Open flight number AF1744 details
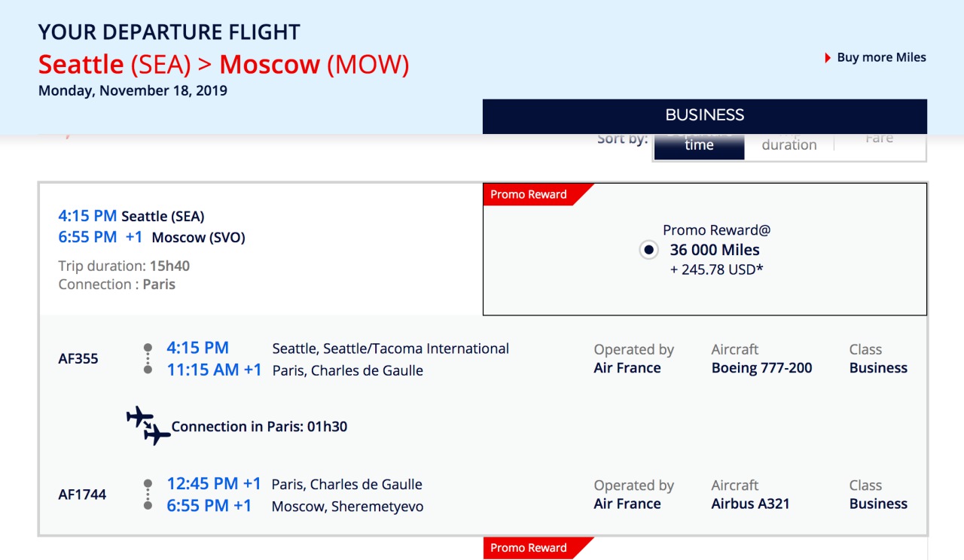964x560 pixels. (x=82, y=495)
